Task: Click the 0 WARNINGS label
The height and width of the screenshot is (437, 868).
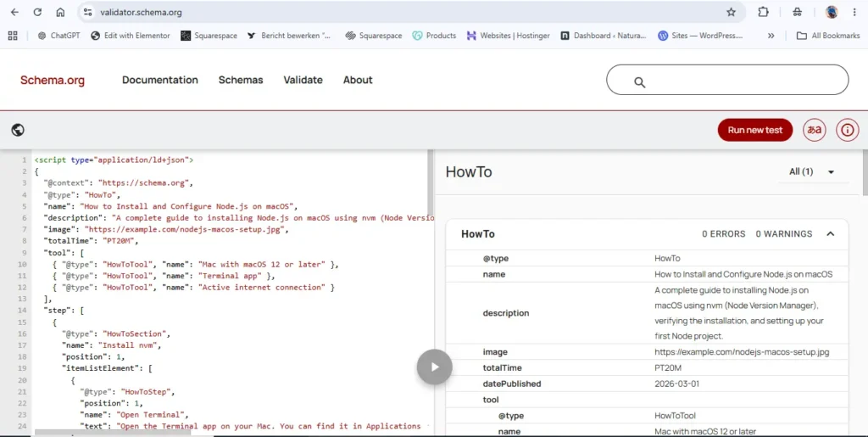Action: [x=784, y=233]
